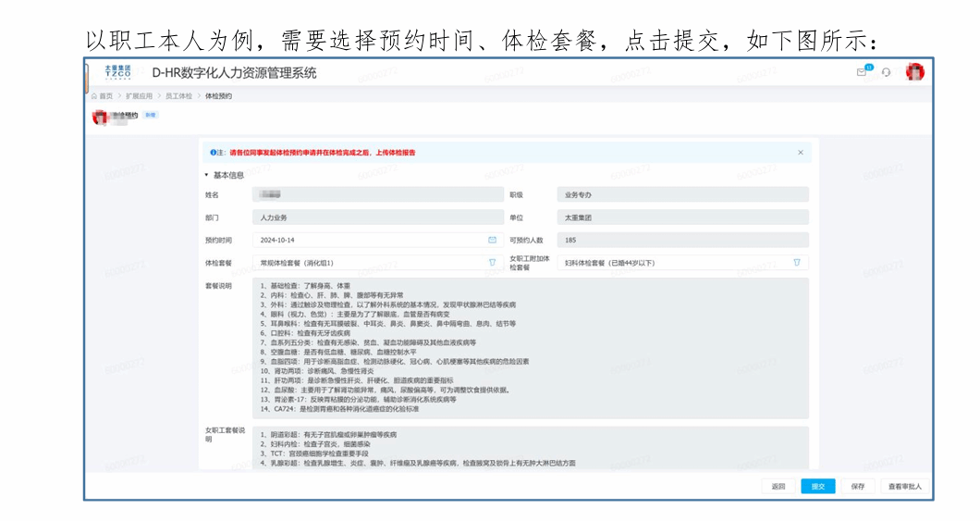The image size is (980, 521).
Task: Click the 返回 button
Action: (778, 486)
